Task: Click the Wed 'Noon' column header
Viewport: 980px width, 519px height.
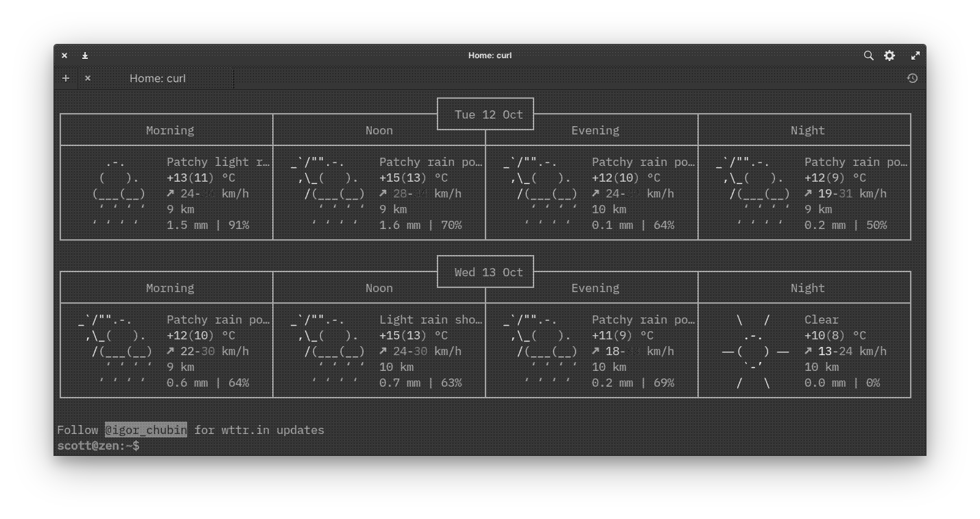Action: tap(379, 288)
